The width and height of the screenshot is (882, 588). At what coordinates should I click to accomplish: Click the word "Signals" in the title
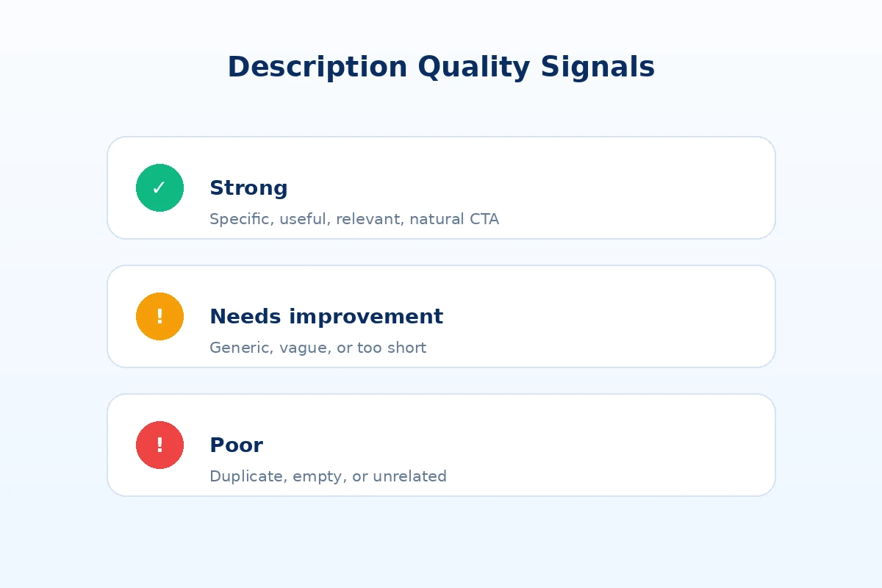pos(598,67)
